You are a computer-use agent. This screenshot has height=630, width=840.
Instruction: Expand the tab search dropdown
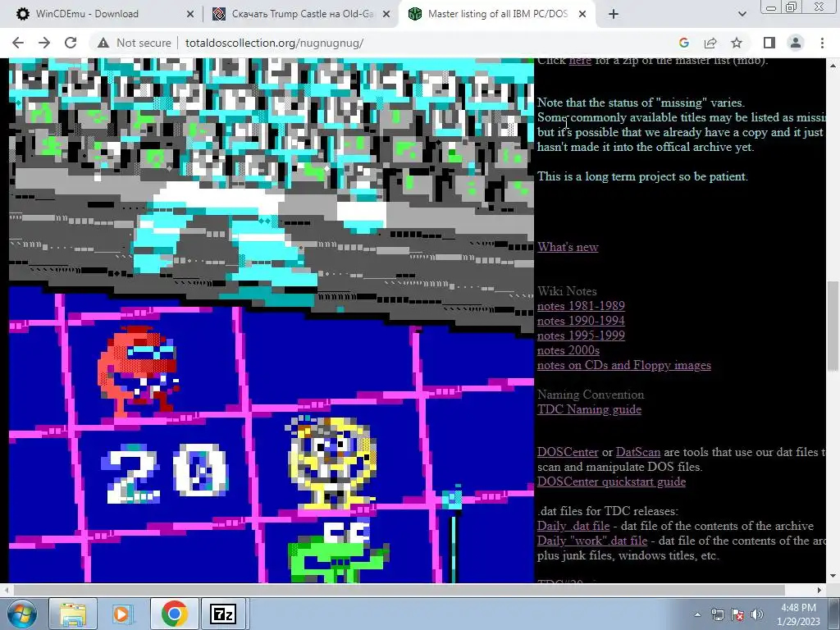742,14
